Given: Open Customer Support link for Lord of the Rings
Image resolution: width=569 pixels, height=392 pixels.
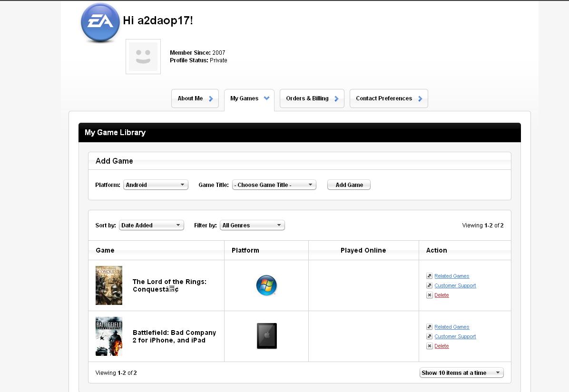Looking at the screenshot, I should tap(455, 285).
